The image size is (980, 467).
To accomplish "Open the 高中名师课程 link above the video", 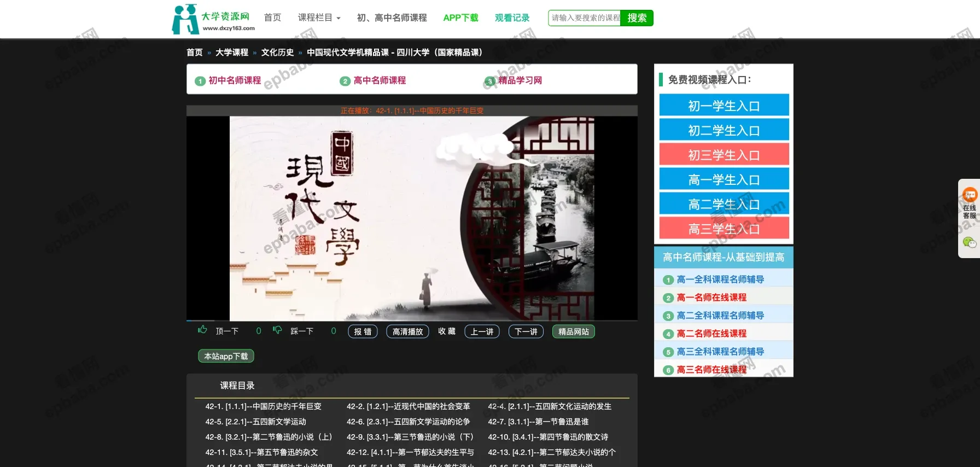I will click(x=380, y=80).
